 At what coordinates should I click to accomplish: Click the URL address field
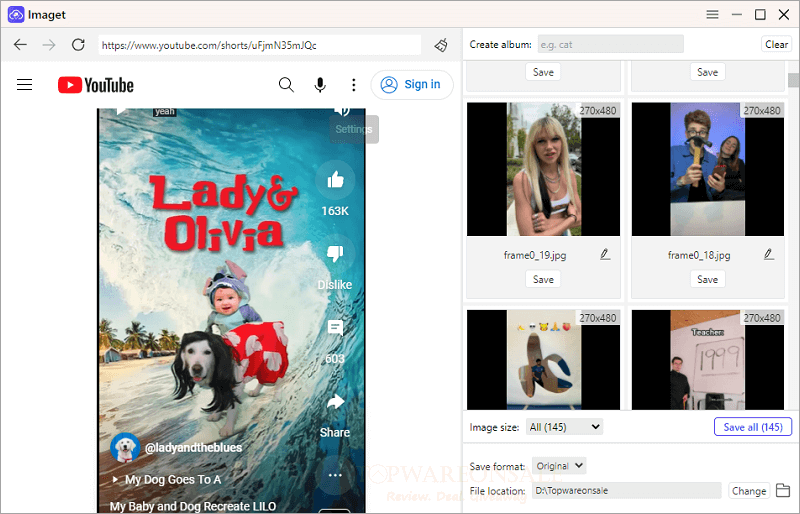click(x=260, y=45)
